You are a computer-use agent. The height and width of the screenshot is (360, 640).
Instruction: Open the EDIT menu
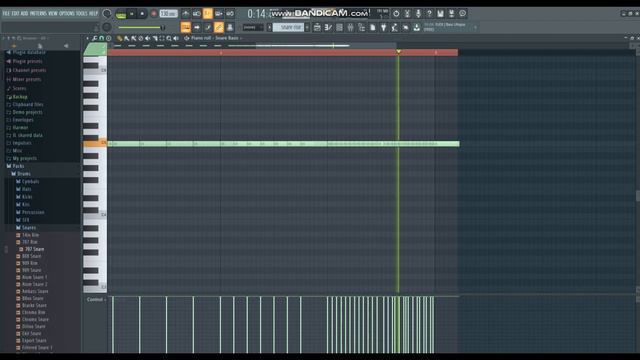(15, 13)
